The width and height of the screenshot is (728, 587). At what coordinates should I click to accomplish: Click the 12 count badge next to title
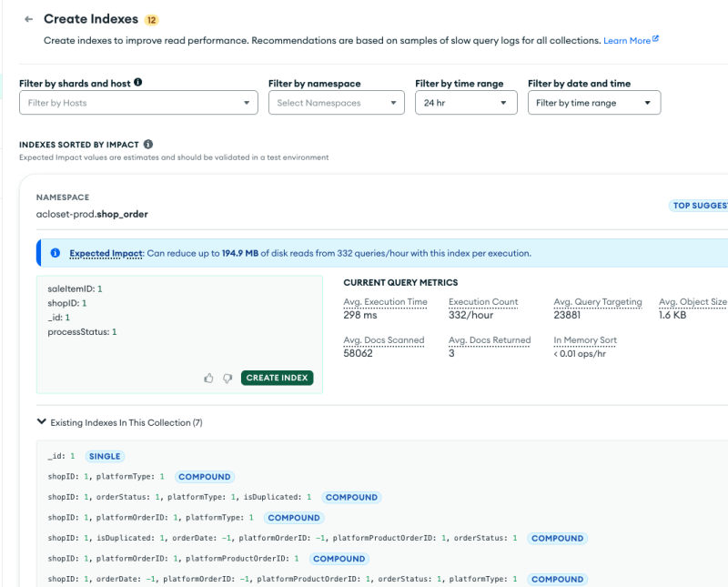point(152,19)
